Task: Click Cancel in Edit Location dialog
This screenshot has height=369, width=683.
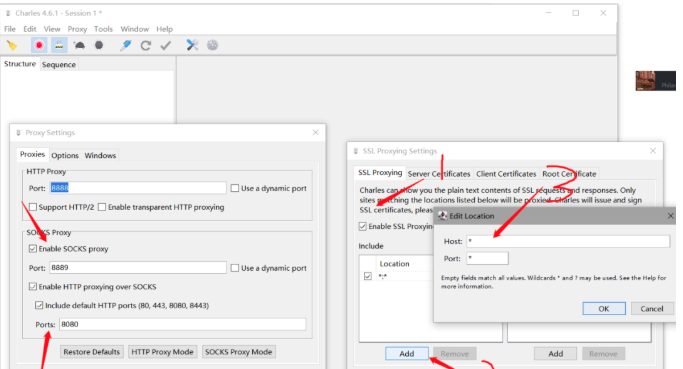Action: point(652,308)
